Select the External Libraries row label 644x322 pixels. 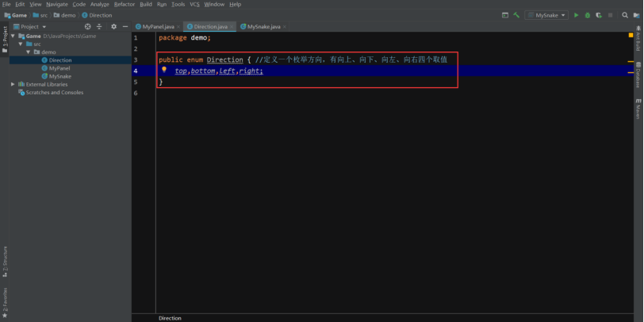click(x=47, y=84)
